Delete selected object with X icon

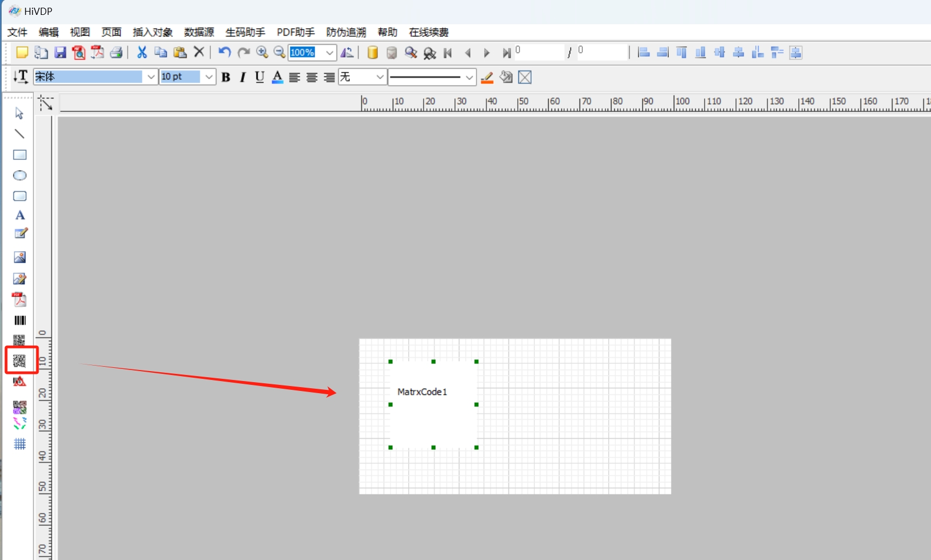(199, 52)
